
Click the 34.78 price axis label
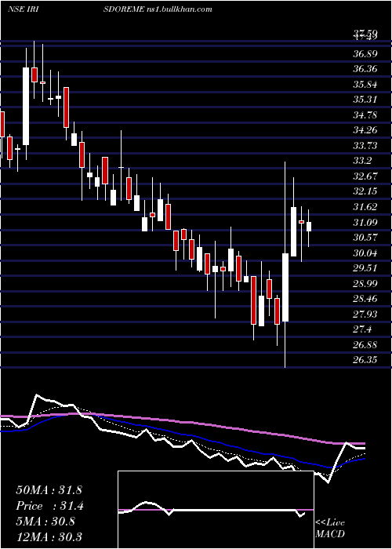tap(365, 115)
